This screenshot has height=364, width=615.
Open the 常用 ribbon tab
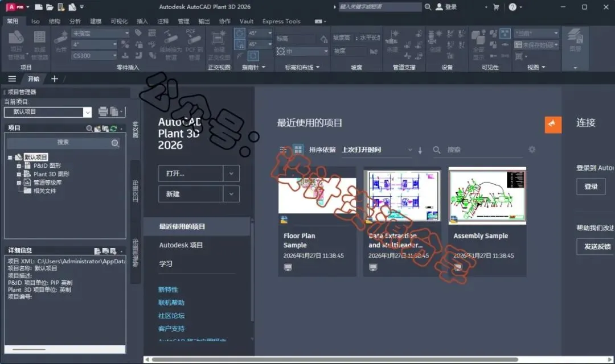click(x=13, y=21)
